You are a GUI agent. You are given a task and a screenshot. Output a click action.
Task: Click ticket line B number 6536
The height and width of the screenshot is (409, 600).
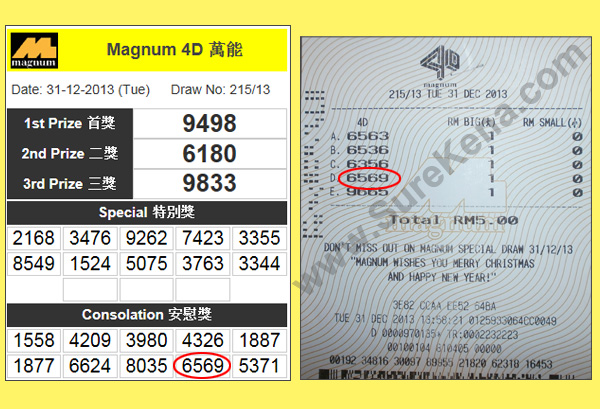(367, 150)
